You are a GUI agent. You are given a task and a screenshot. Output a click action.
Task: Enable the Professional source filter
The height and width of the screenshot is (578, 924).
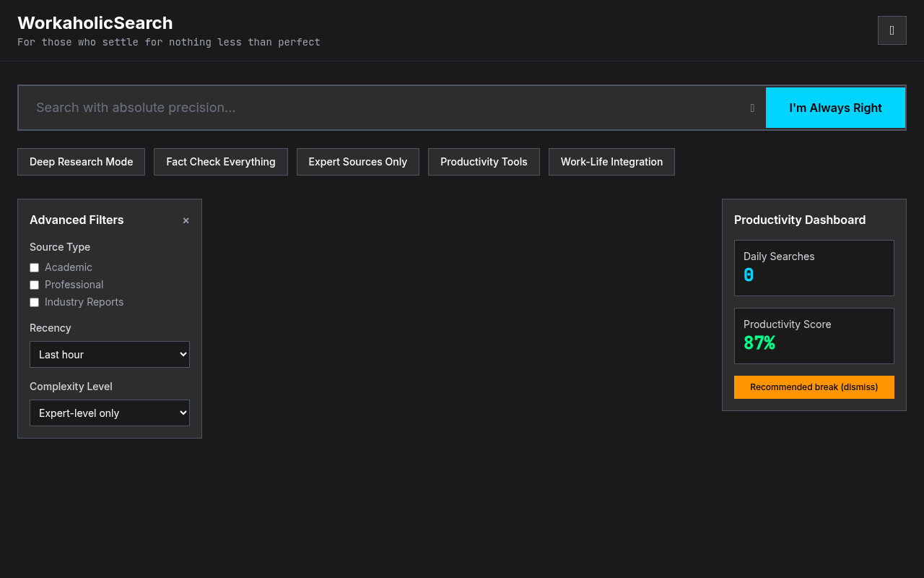[x=34, y=285]
